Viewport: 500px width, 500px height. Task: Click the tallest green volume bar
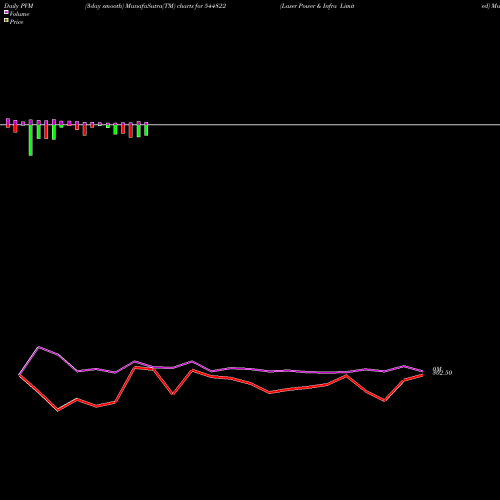[31, 140]
